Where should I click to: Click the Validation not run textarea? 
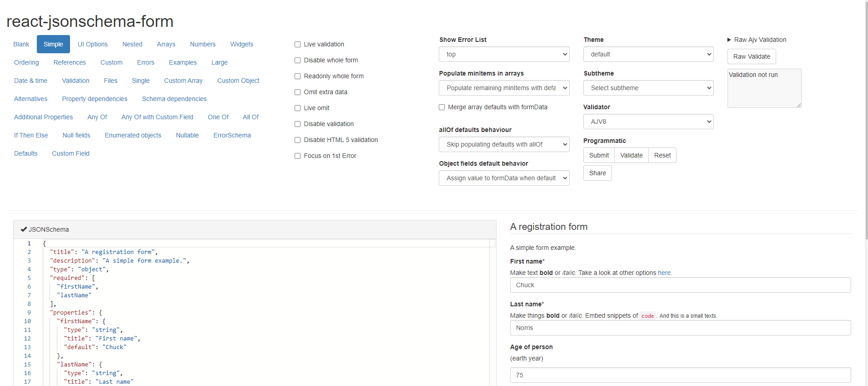pyautogui.click(x=764, y=88)
